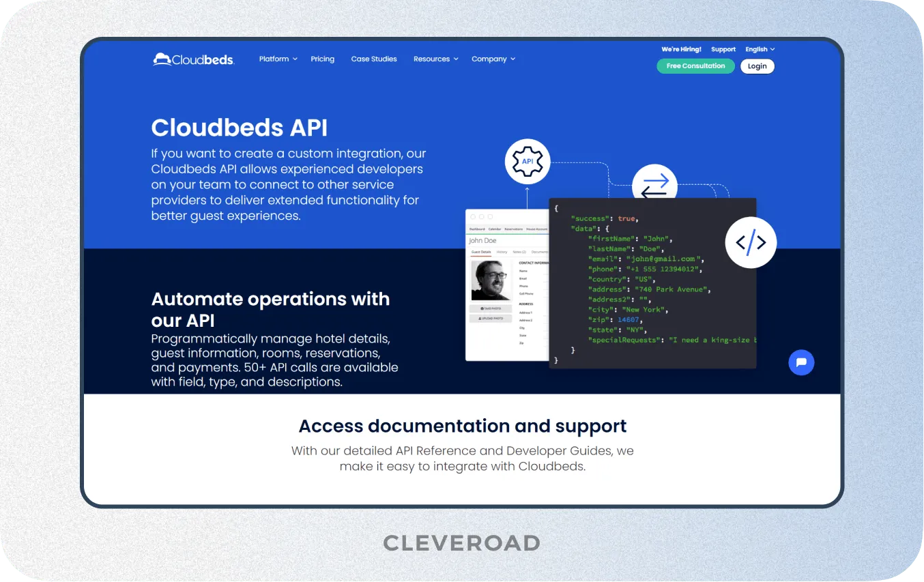The width and height of the screenshot is (924, 582).
Task: Open the Platform dropdown
Action: [274, 59]
